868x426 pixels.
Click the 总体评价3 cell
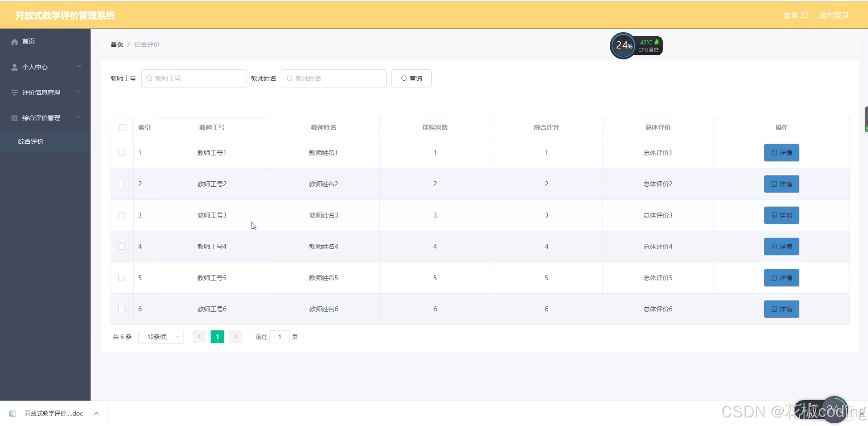(x=658, y=215)
